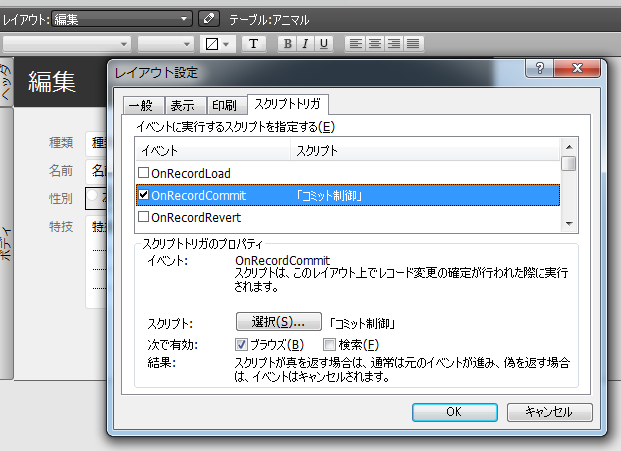Switch to the 表示 tab
621x451 pixels.
tap(185, 105)
